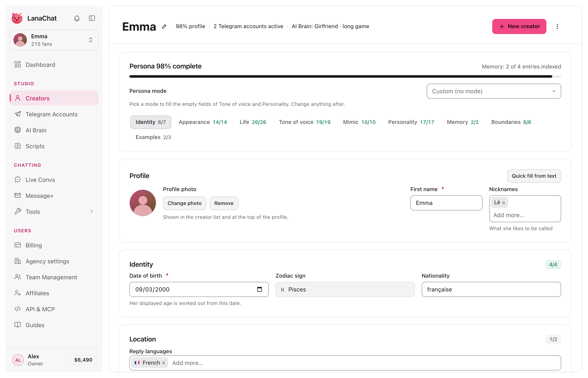Switch to Identity tab
Viewport: 588px width, 378px height.
(151, 122)
